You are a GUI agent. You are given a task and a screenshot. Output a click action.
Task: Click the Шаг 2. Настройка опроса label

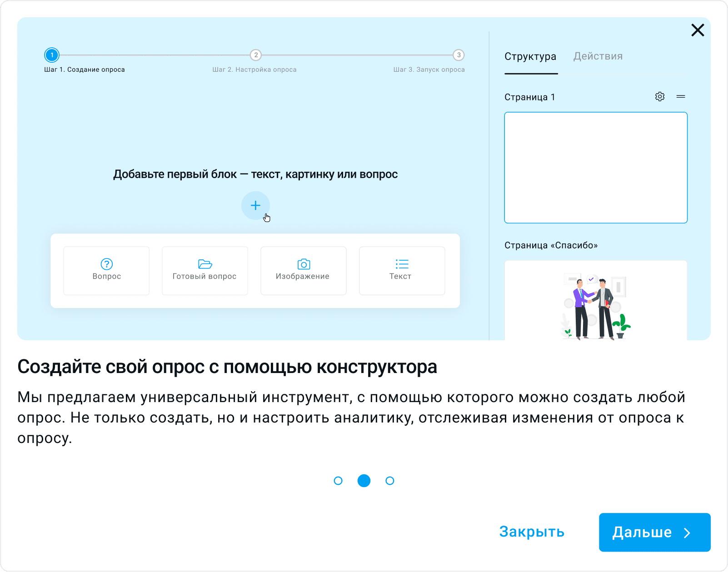tap(254, 70)
